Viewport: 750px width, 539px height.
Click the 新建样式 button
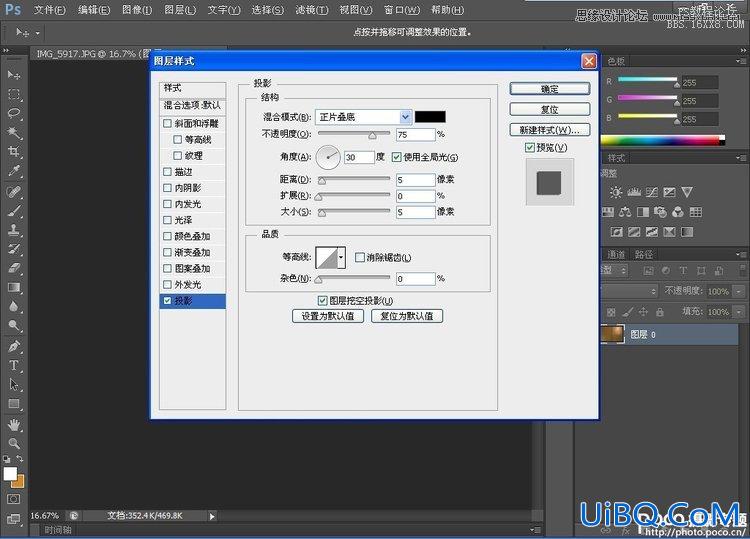550,130
